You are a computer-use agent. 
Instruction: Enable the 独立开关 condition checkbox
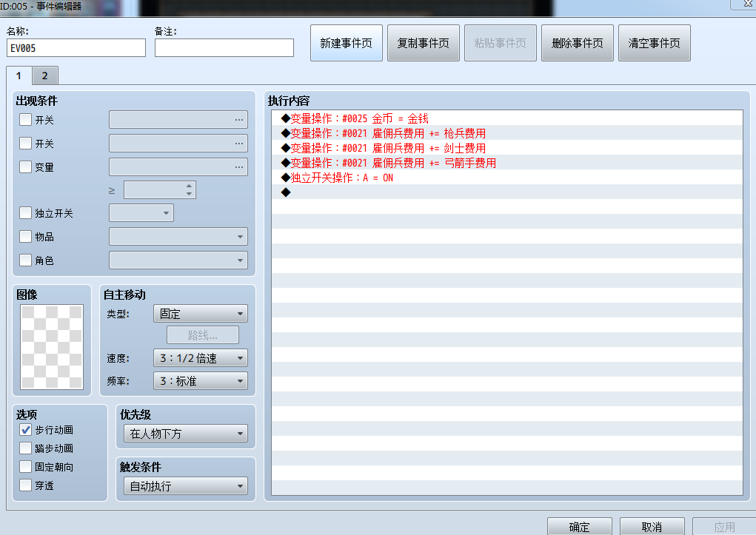pos(26,212)
